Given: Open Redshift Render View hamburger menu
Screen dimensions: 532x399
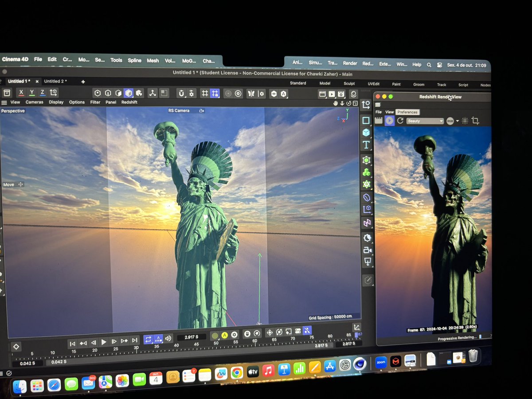Looking at the screenshot, I should [378, 105].
